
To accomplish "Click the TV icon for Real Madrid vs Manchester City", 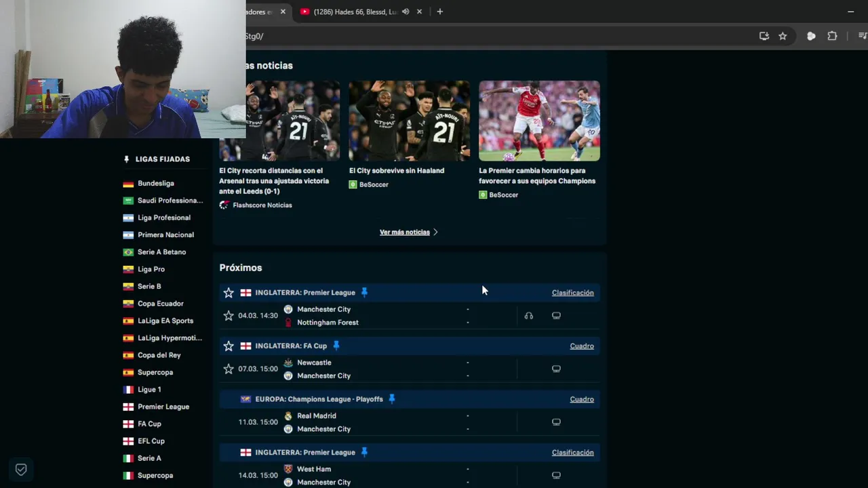I will click(556, 422).
